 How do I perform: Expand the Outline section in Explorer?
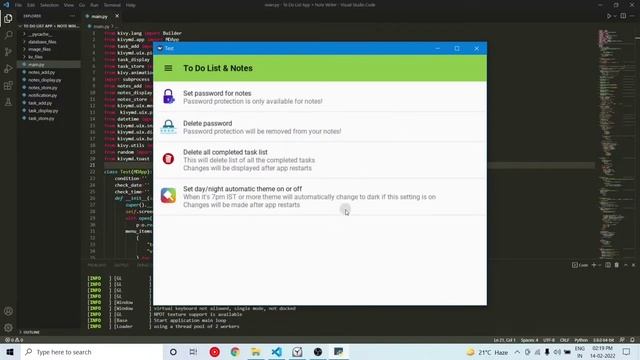pos(31,332)
